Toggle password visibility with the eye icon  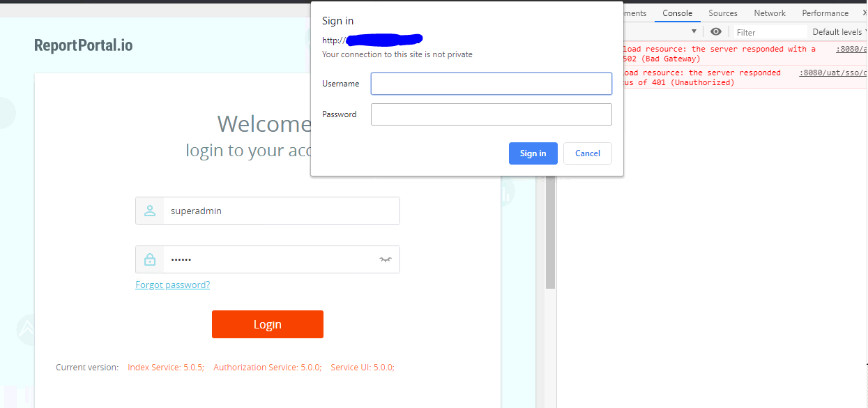click(x=385, y=259)
